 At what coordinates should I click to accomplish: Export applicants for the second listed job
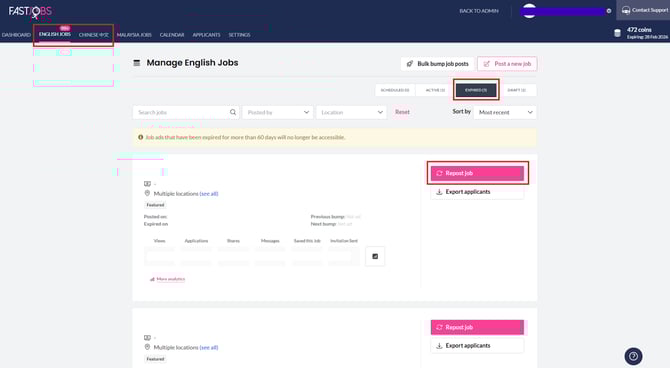coord(477,346)
